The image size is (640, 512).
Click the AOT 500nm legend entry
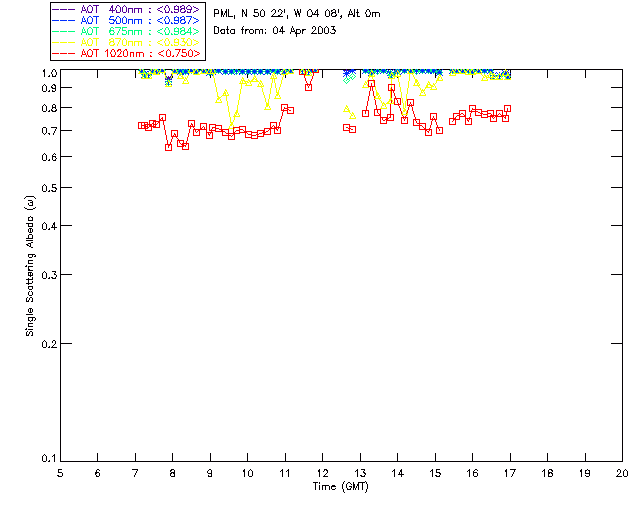coord(127,20)
